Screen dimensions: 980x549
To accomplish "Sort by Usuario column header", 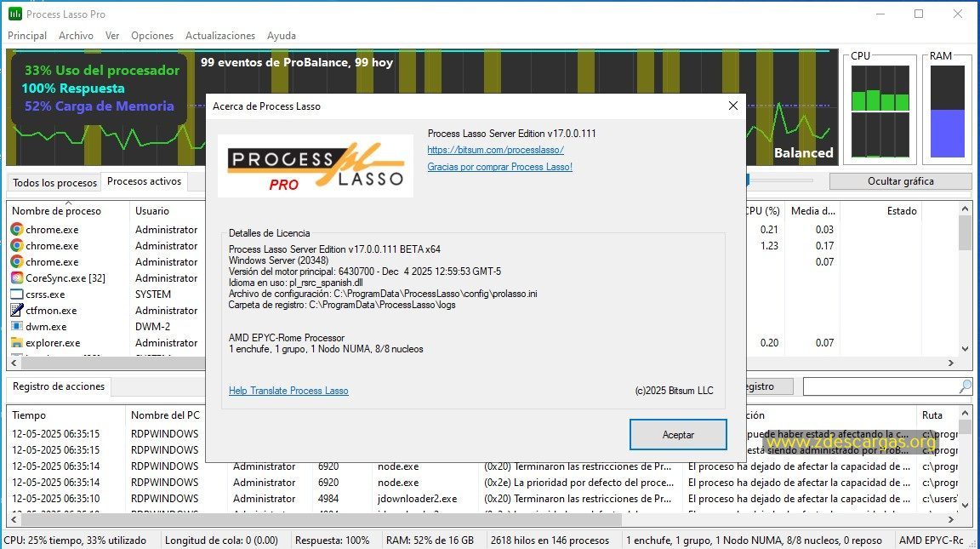I will tap(167, 211).
